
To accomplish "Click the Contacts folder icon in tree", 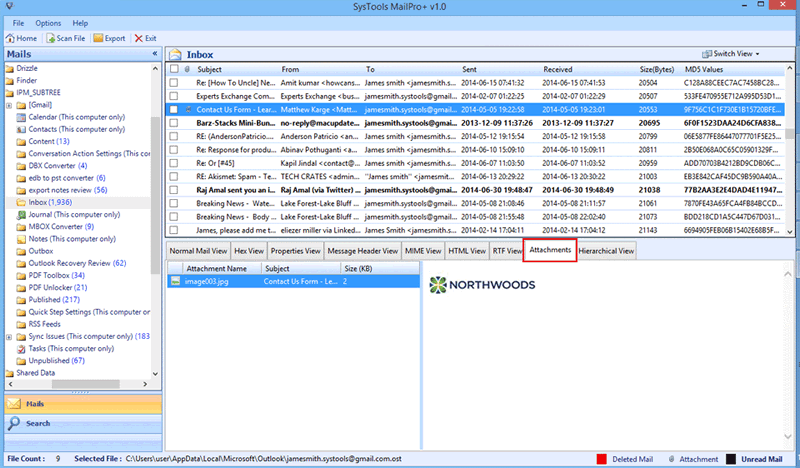I will coord(21,129).
